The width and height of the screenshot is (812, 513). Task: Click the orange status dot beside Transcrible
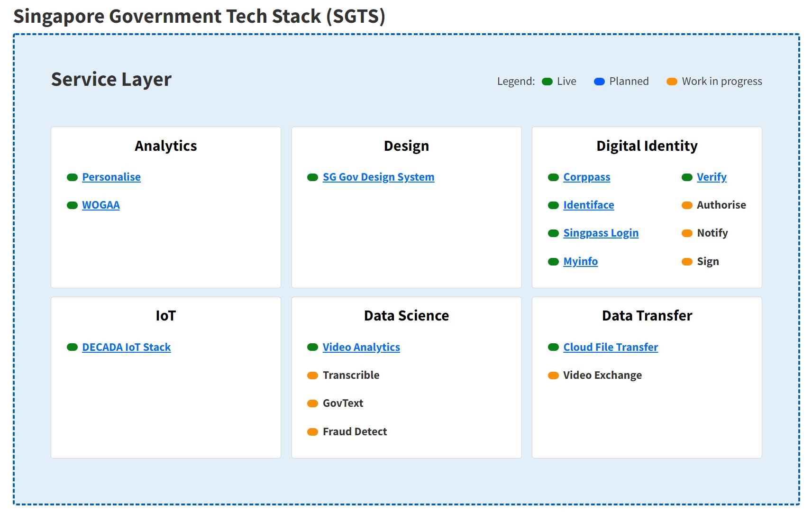312,376
